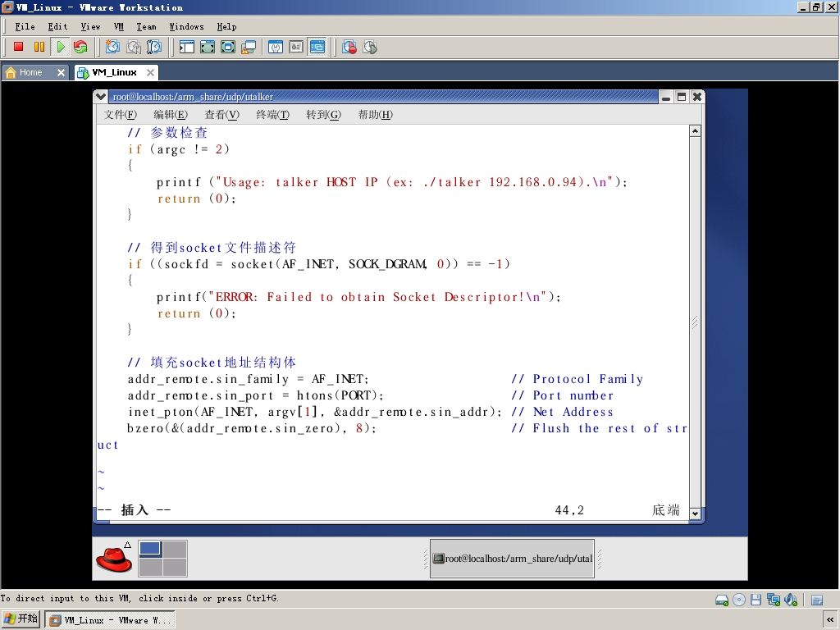Close the VM_Linux tab
This screenshot has height=630, width=840.
point(151,72)
